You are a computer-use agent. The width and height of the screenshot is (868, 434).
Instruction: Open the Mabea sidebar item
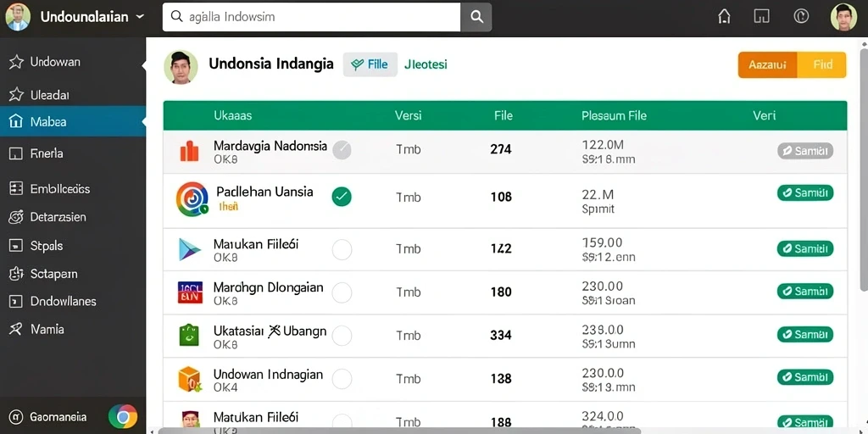(x=73, y=121)
